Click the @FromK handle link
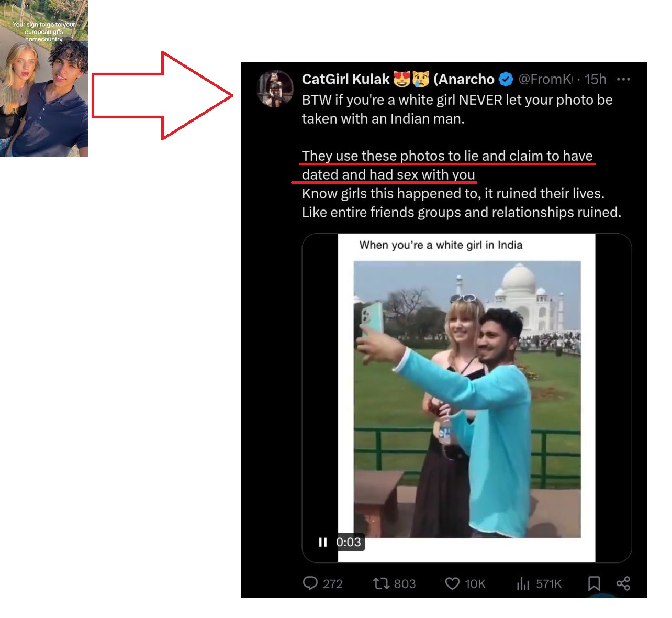 click(x=545, y=79)
